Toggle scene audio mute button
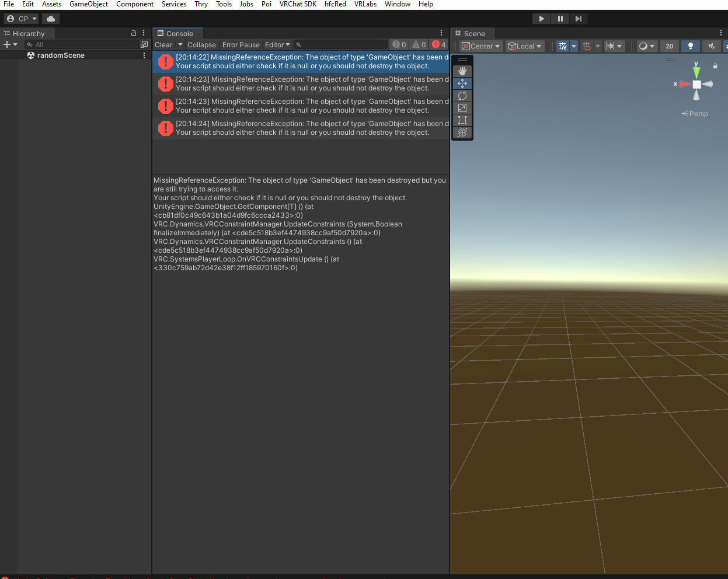This screenshot has height=579, width=728. (712, 46)
